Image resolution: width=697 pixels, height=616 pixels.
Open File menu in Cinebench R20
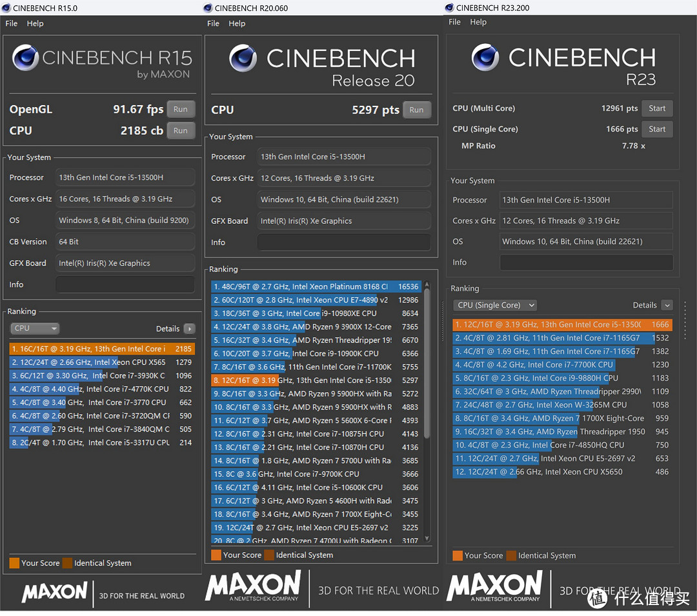coord(213,23)
